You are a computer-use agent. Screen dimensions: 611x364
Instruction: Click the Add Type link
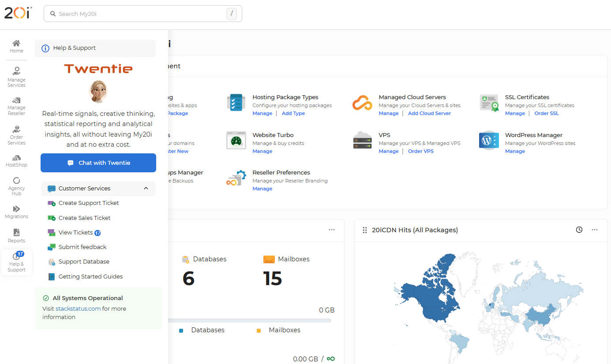click(293, 113)
